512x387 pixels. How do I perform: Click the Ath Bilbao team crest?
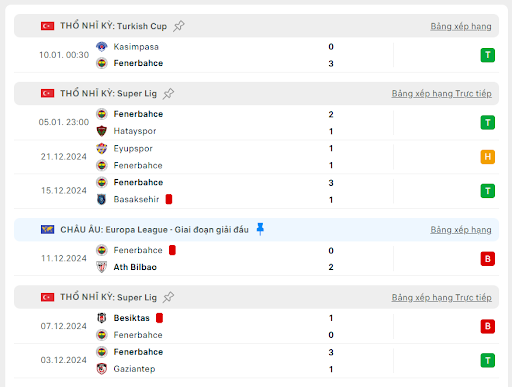pyautogui.click(x=102, y=267)
